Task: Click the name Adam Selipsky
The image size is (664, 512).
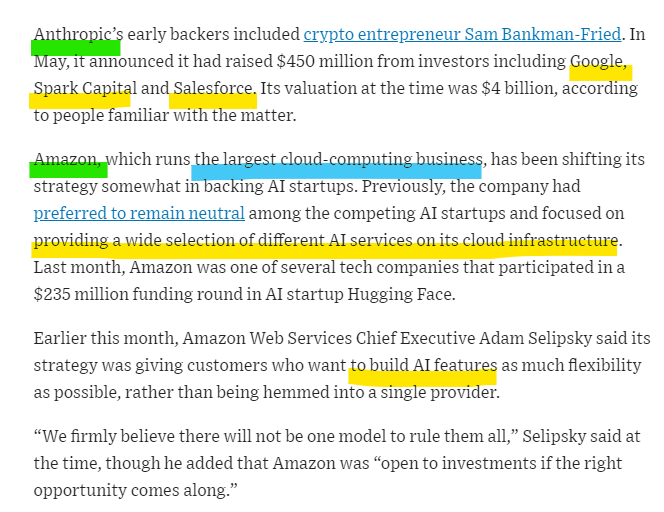Action: point(536,338)
